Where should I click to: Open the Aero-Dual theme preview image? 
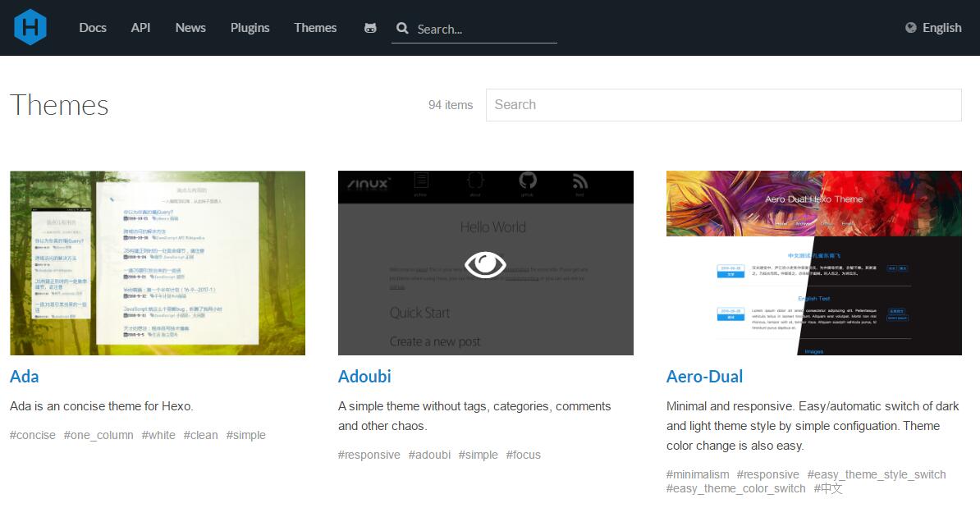point(813,263)
